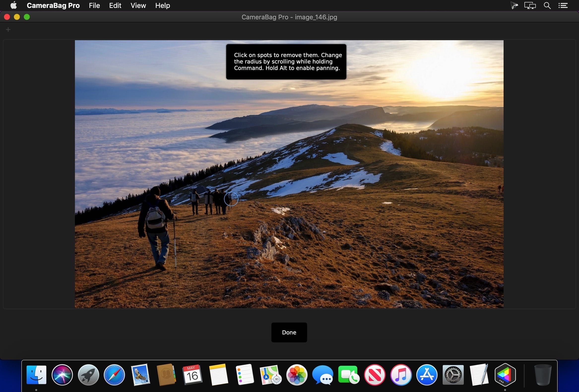Viewport: 579px width, 392px height.
Task: Click the spot removal circle on image
Action: (x=231, y=199)
